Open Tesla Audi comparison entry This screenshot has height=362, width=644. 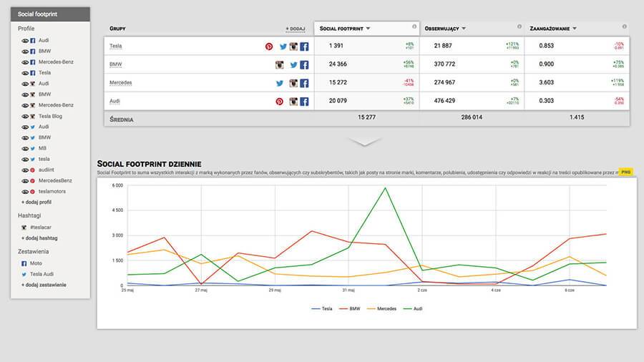tap(42, 274)
